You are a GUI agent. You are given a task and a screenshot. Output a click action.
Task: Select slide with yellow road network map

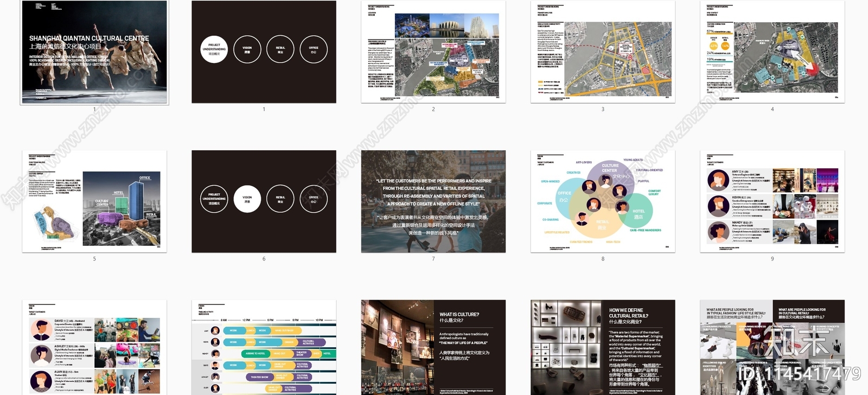click(603, 52)
